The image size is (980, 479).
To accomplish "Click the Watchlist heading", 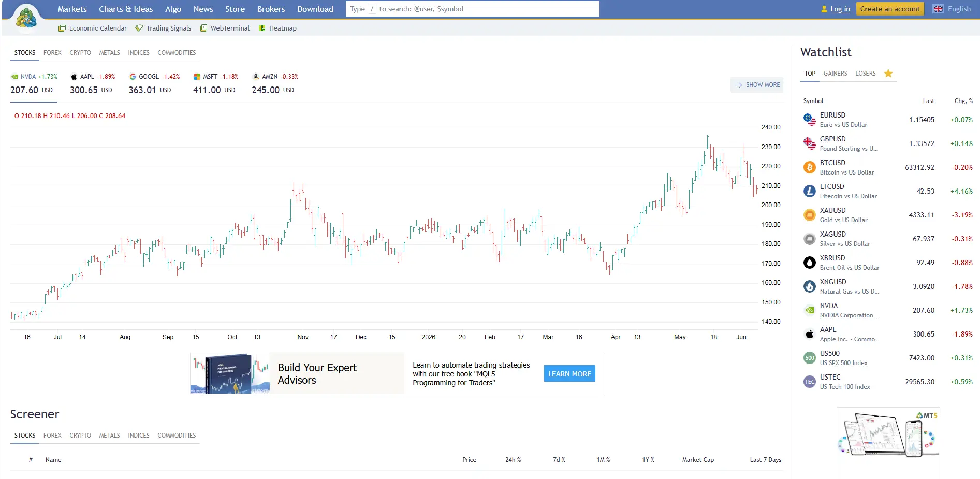I will (826, 52).
